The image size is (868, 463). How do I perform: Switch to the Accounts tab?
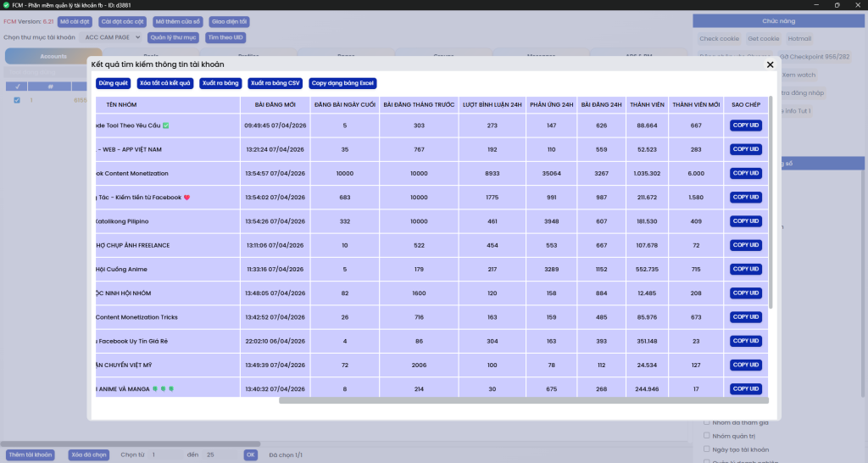tap(53, 56)
